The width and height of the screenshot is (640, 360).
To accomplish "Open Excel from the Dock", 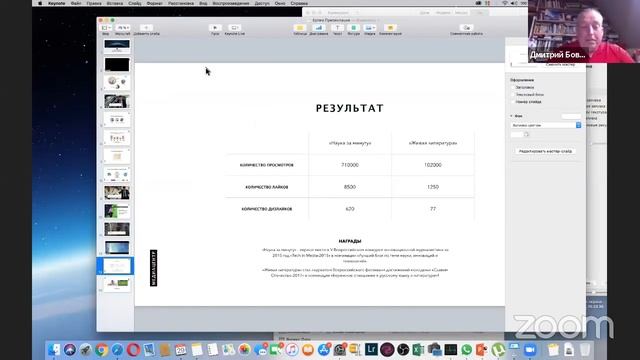I will pos(418,350).
